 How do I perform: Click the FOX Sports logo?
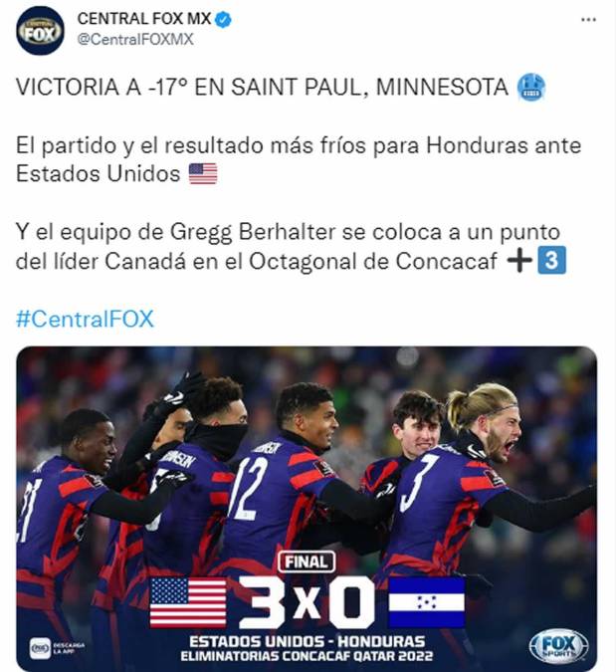[x=558, y=647]
